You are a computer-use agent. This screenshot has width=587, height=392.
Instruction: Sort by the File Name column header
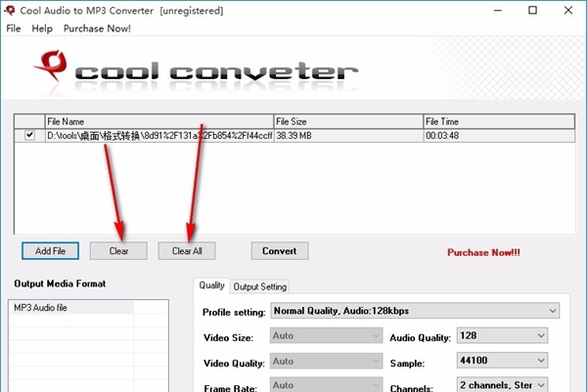tap(159, 121)
